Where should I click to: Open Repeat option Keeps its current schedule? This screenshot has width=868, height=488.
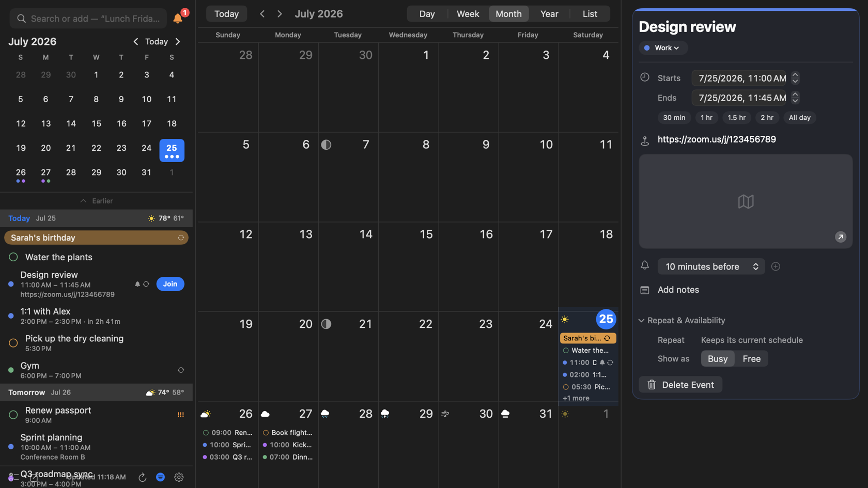click(x=752, y=340)
